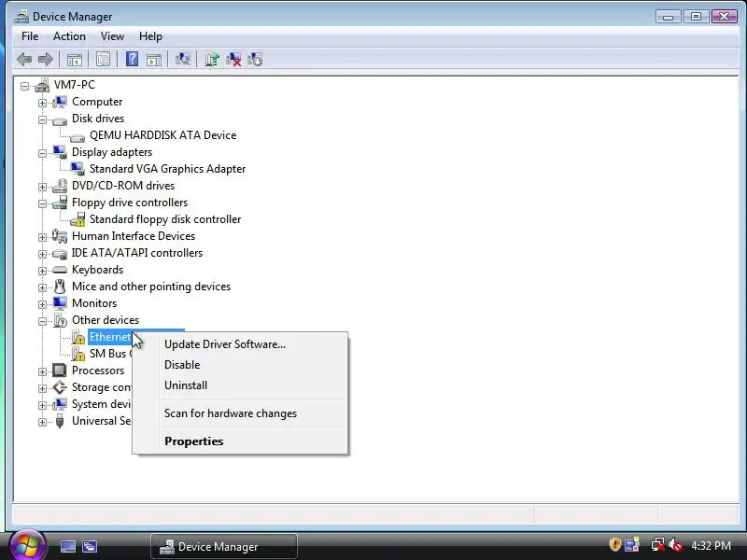Open the View menu
Image resolution: width=747 pixels, height=560 pixels.
[112, 36]
